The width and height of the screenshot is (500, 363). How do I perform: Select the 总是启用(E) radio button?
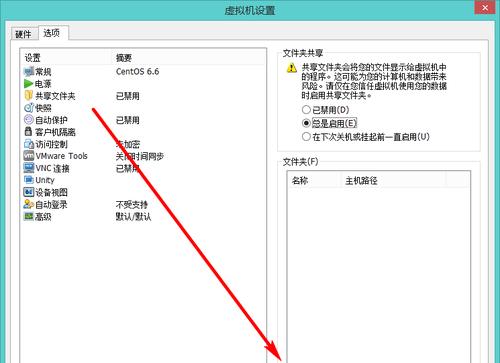point(306,123)
